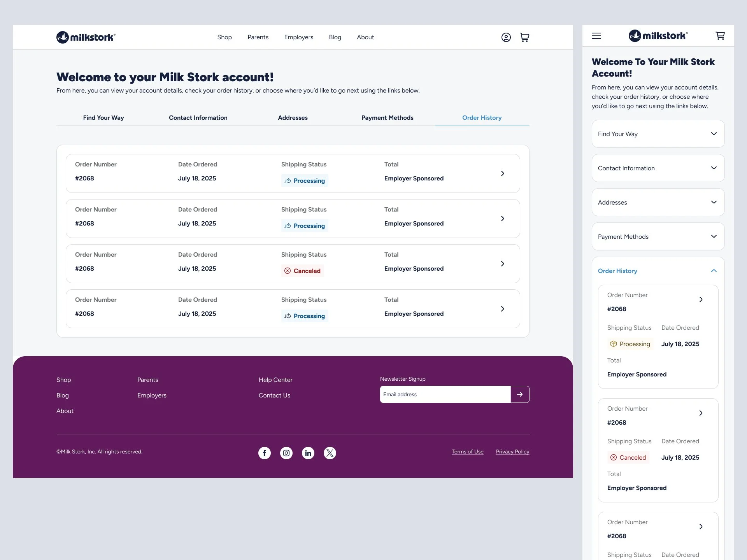Open the Help Center link
The height and width of the screenshot is (560, 747).
coord(275,380)
